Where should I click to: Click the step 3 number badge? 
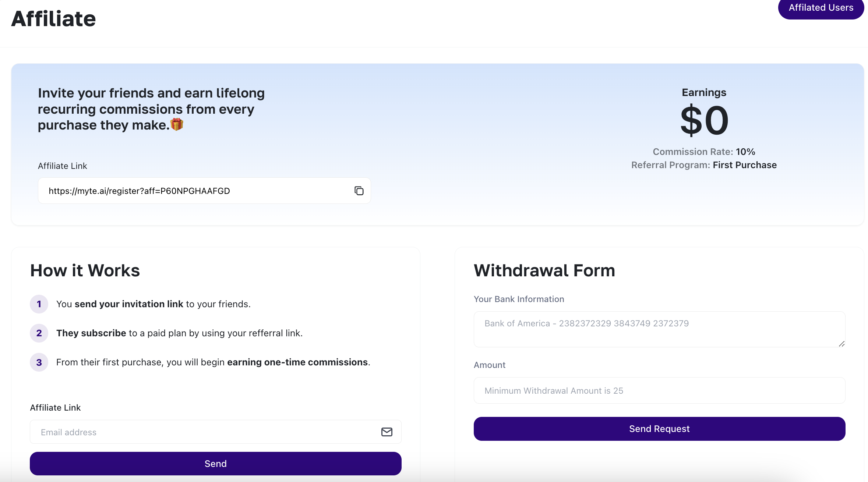pos(39,362)
